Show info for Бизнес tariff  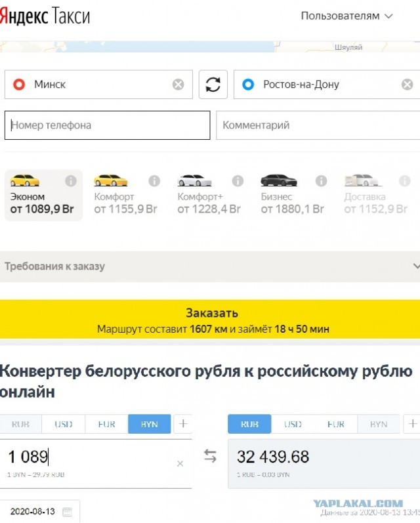(x=321, y=180)
